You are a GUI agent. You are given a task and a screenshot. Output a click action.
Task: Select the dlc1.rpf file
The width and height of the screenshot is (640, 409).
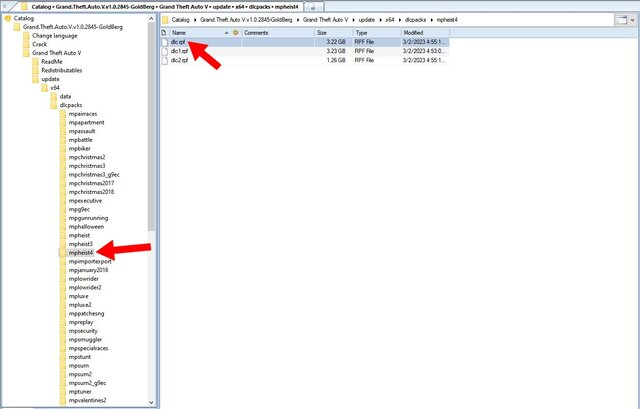[x=305, y=51]
